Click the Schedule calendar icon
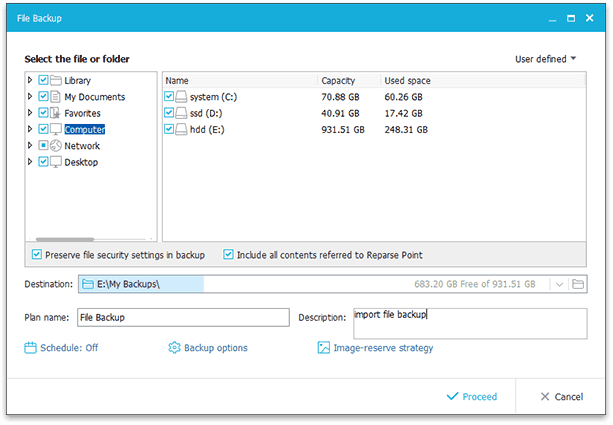Viewport: 613px width, 425px height. 30,348
